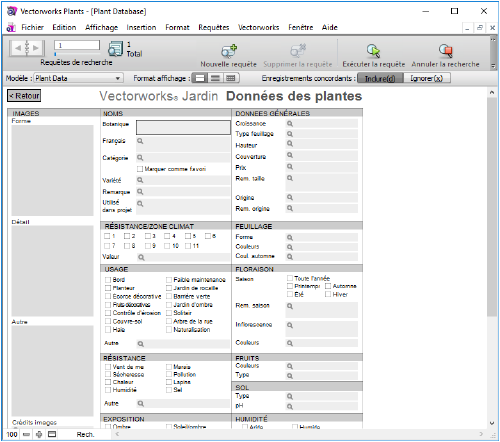Click magnifier icon in Français field
The height and width of the screenshot is (442, 500).
pyautogui.click(x=140, y=141)
